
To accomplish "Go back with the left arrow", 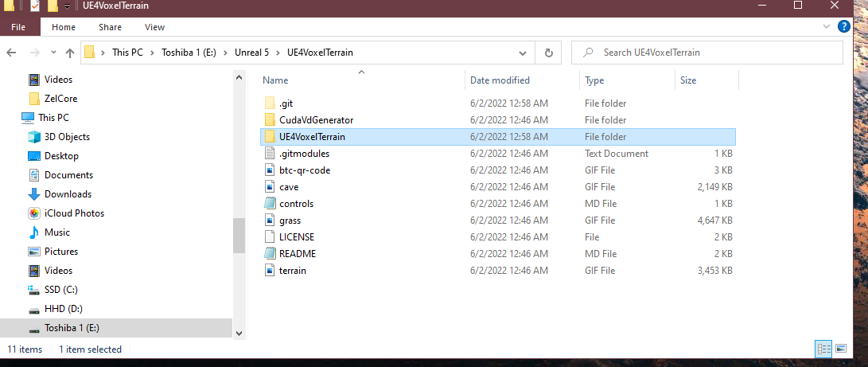I will point(11,53).
